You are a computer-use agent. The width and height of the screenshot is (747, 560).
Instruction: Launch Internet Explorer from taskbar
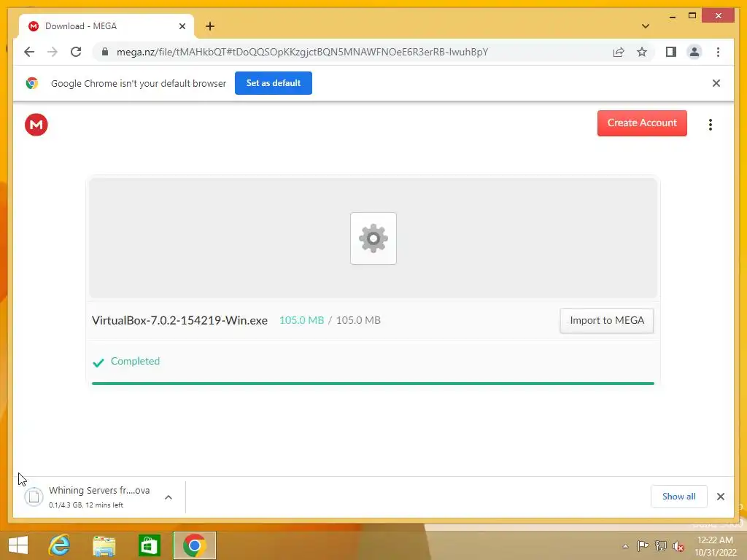[59, 545]
